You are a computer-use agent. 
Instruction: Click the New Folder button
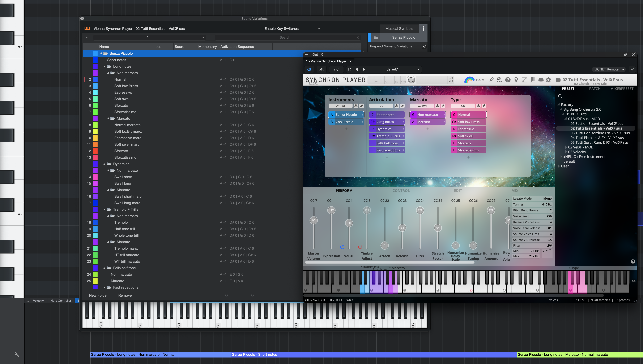click(98, 295)
